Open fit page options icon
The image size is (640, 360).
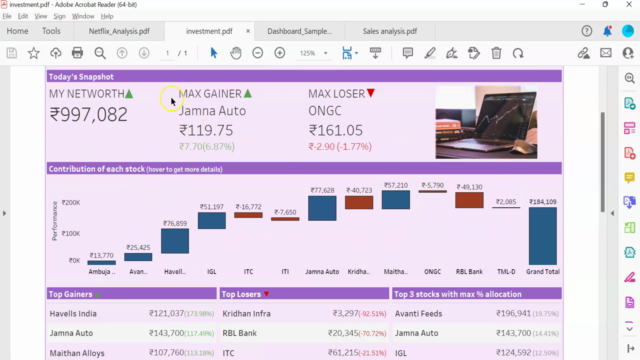349,53
